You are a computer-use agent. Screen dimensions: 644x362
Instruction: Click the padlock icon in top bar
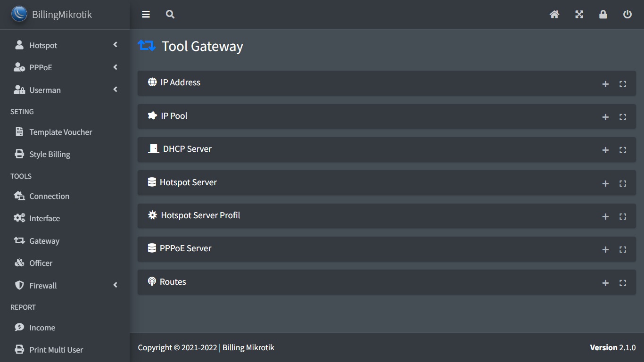pos(603,15)
